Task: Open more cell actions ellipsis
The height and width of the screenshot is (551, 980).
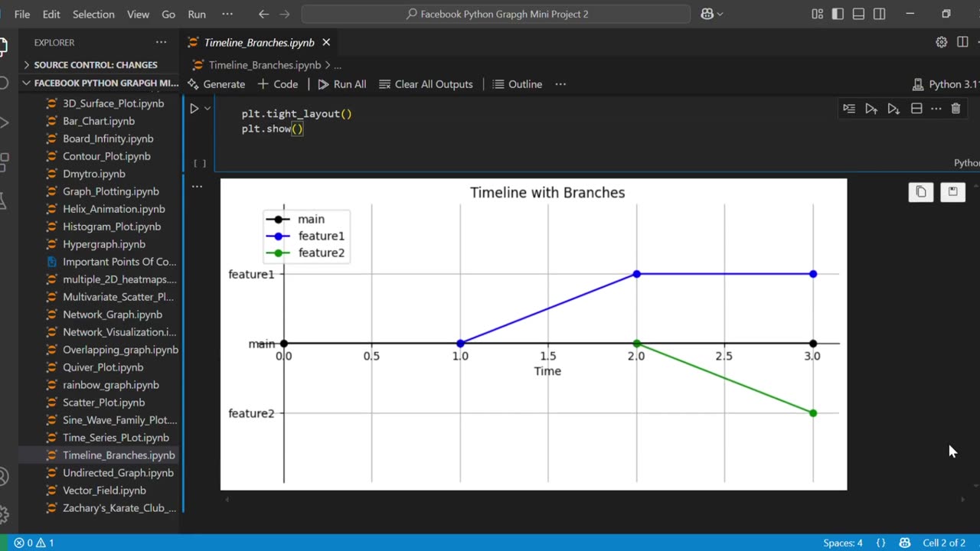Action: coord(936,109)
